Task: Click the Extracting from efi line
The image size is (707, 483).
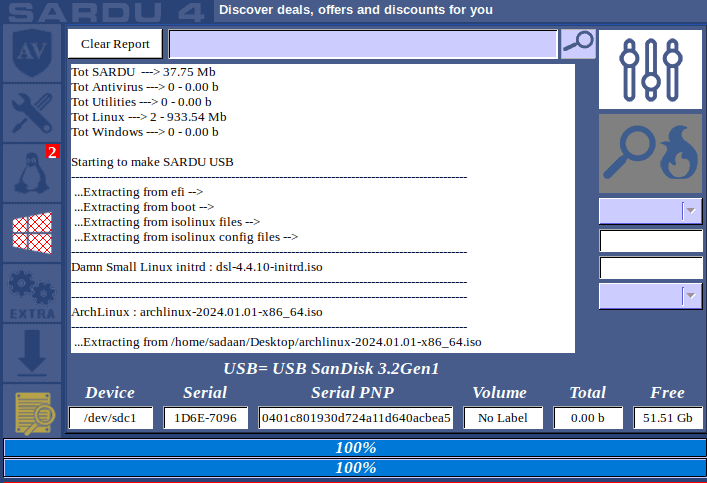Action: (138, 192)
